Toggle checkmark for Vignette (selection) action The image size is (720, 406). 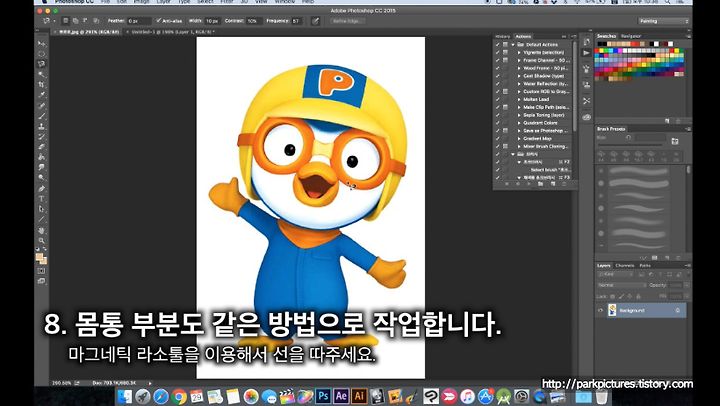point(497,52)
